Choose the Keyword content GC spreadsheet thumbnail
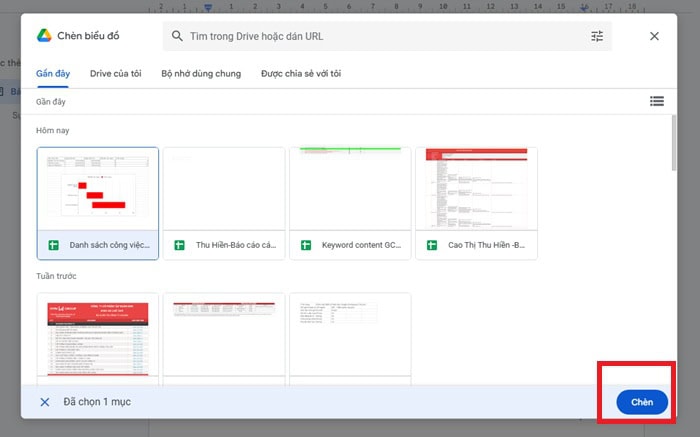The width and height of the screenshot is (700, 437). (349, 188)
